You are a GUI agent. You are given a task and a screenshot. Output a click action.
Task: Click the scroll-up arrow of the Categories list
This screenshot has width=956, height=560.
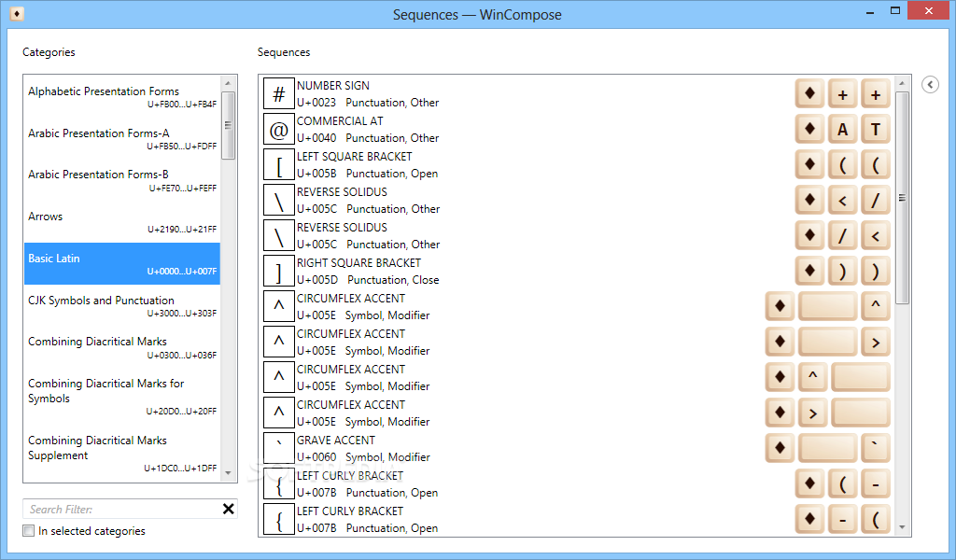(228, 83)
